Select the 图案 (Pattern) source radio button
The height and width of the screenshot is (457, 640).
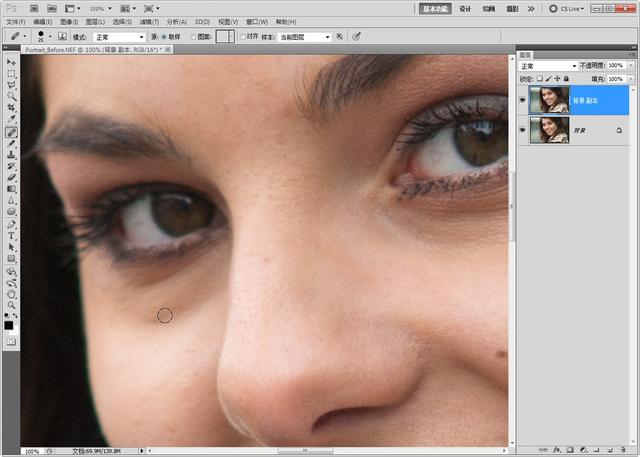click(x=193, y=37)
